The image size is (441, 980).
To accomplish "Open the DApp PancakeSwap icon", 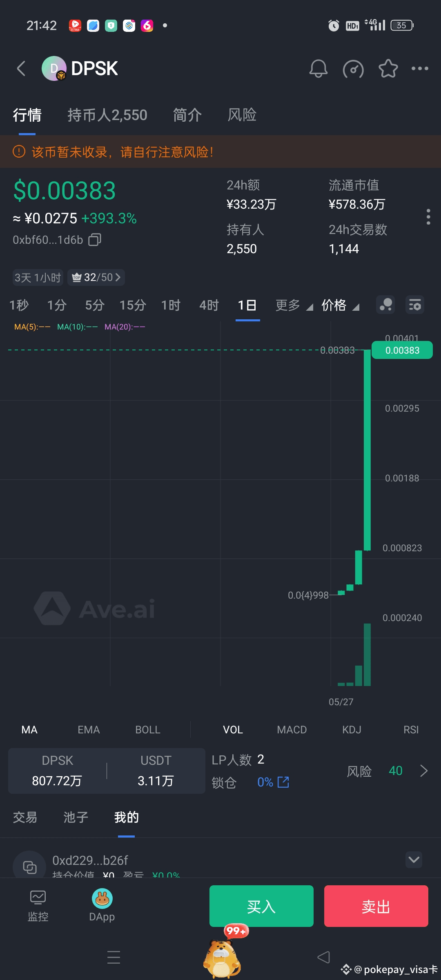I will [102, 899].
